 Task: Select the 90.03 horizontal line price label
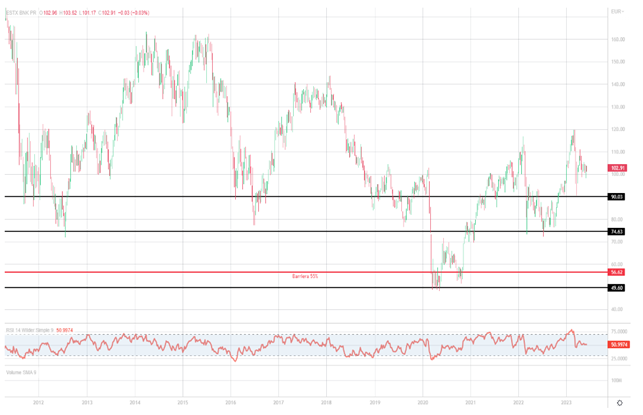click(617, 197)
